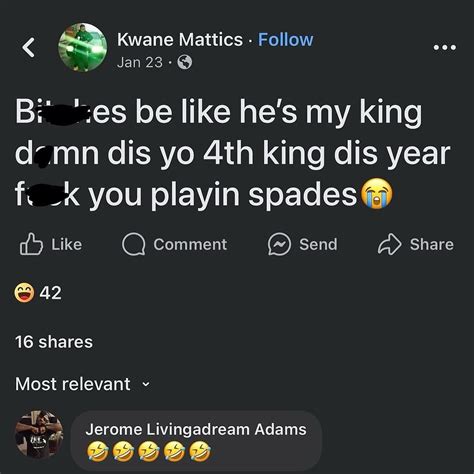474x474 pixels.
Task: Expand the Most relevant comment sort dropdown
Action: (83, 384)
